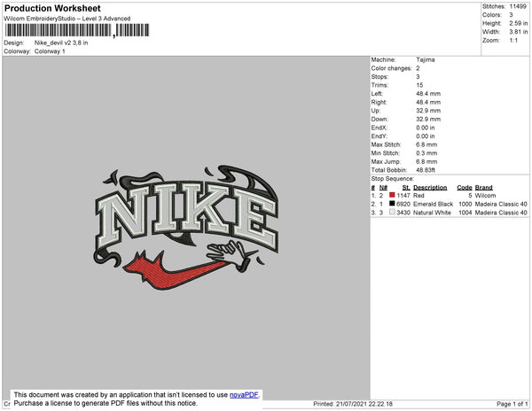This screenshot has width=532, height=411.
Task: Click the Color changes value 2
Action: [x=418, y=68]
